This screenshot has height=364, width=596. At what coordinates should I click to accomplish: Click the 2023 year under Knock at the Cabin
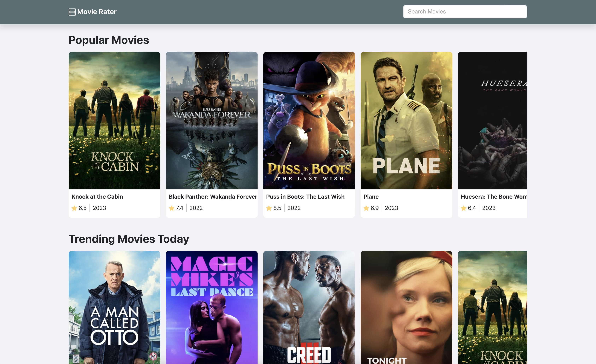coord(99,208)
